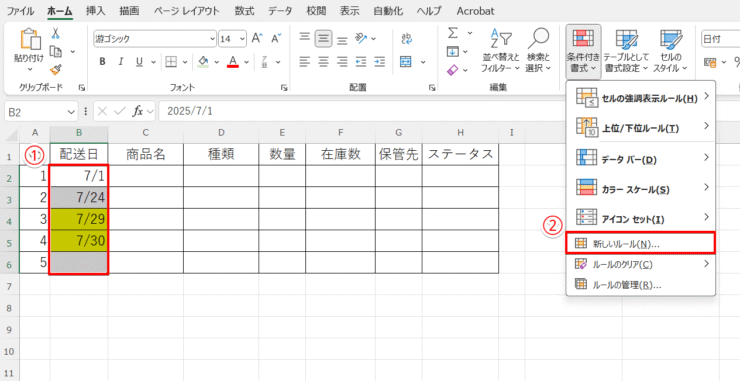
Task: Open ルールのクリア submenu
Action: 640,264
